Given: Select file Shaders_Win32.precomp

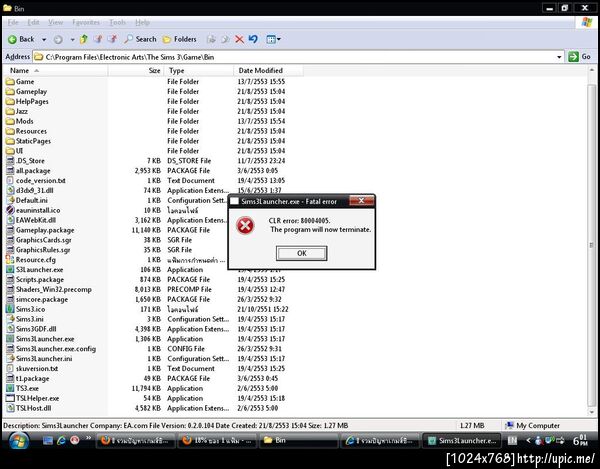Looking at the screenshot, I should click(x=54, y=290).
